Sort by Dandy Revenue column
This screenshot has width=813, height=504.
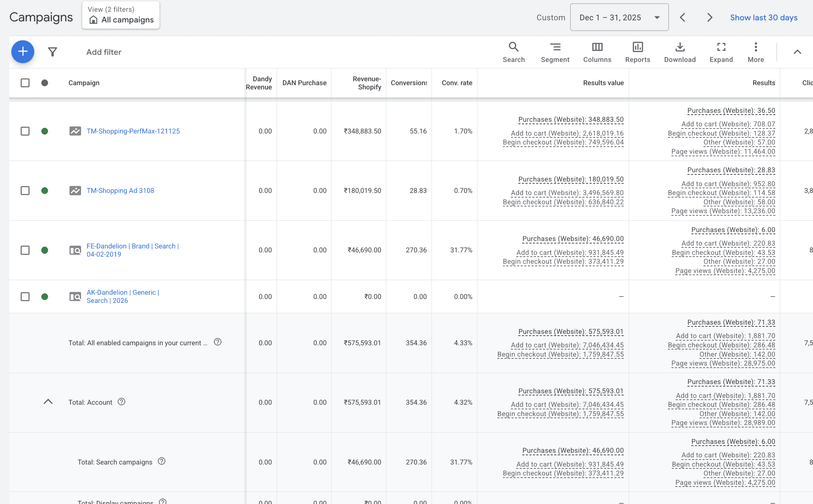click(x=259, y=83)
